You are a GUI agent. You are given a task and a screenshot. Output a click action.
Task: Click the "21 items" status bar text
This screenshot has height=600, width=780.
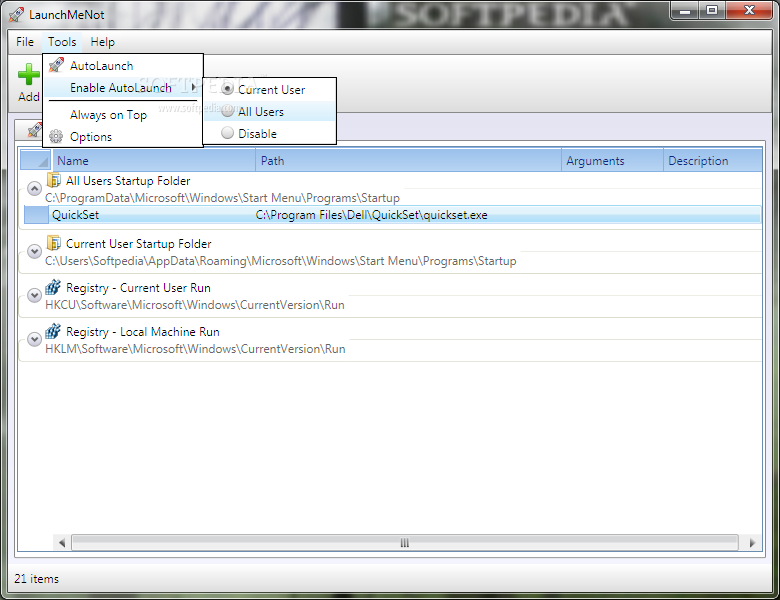36,579
